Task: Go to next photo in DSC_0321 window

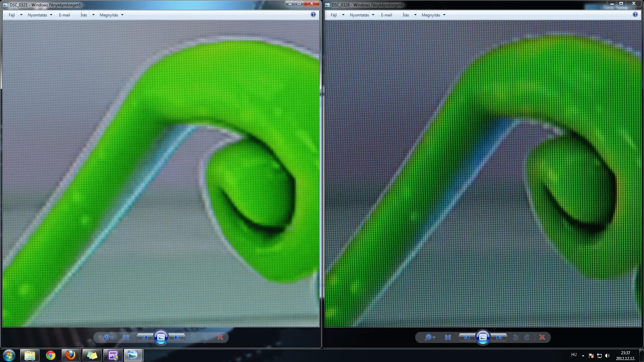Action: coord(177,338)
